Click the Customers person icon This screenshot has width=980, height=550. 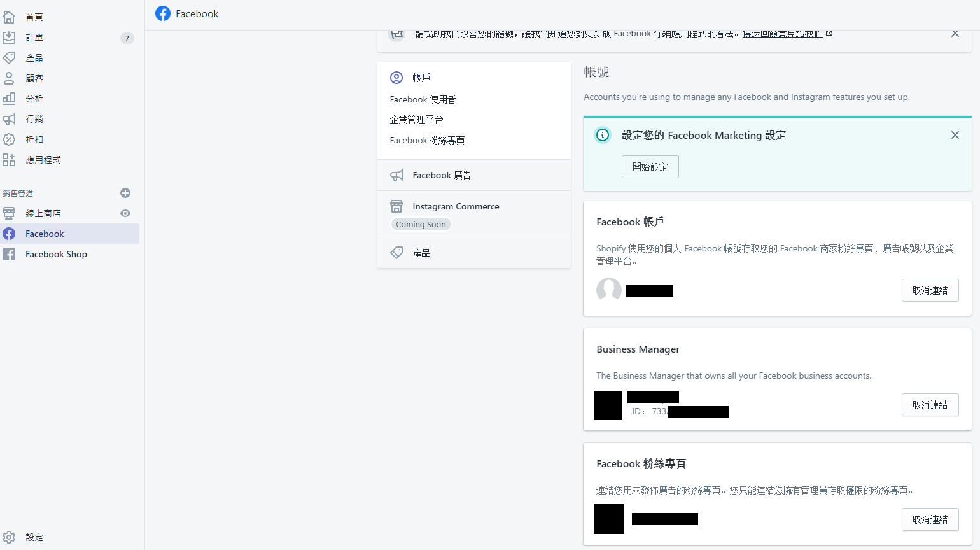pos(9,78)
